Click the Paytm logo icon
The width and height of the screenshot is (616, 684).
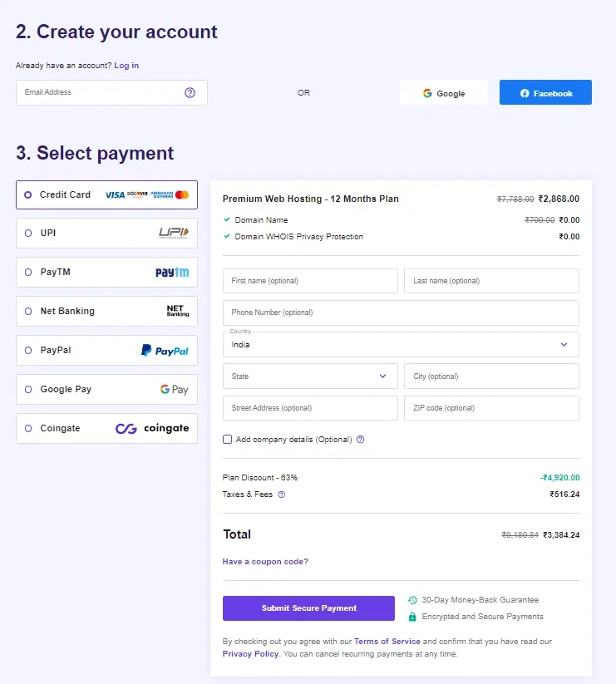172,273
